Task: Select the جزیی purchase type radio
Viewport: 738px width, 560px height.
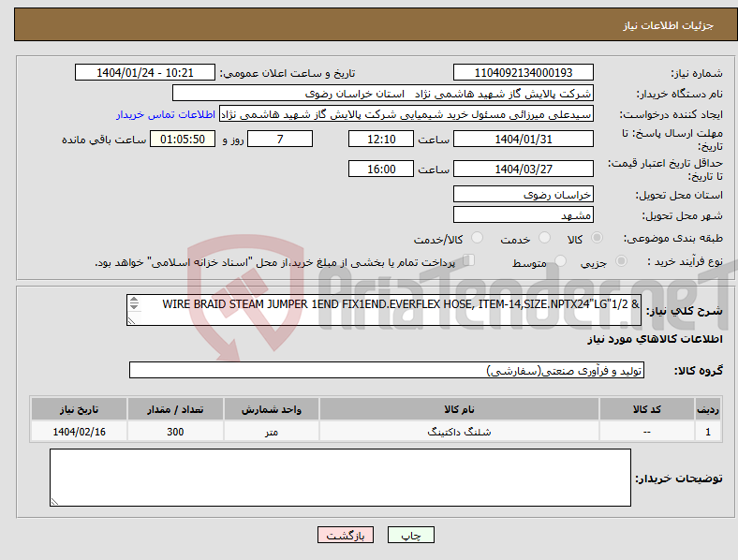Action: coord(621,260)
